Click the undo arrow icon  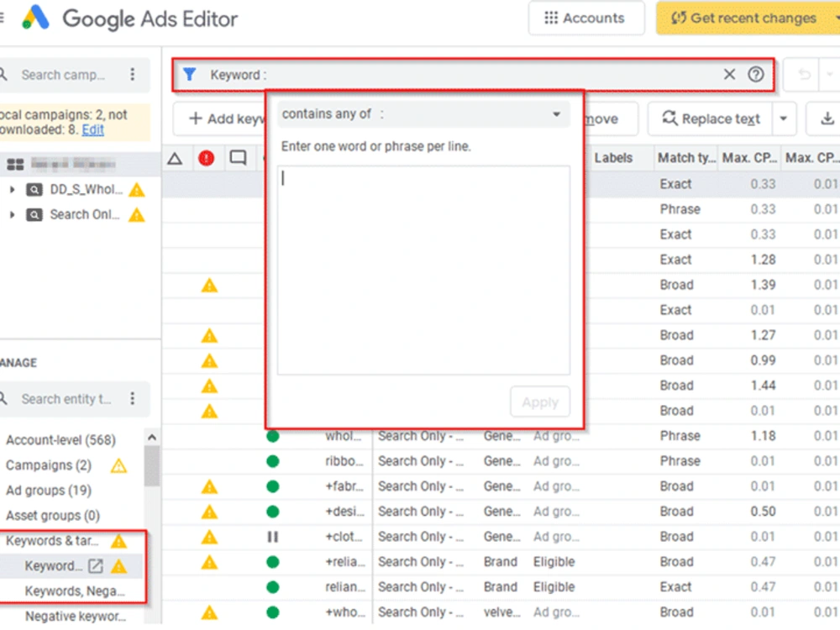pyautogui.click(x=804, y=74)
